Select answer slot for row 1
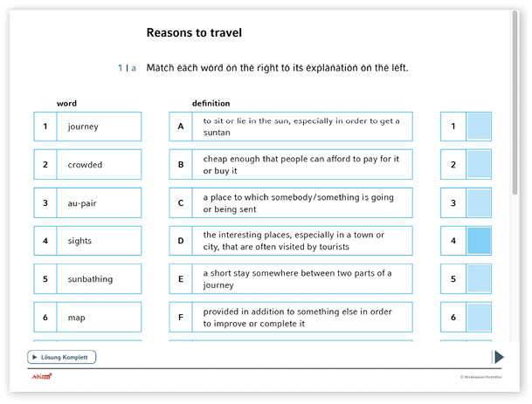 (x=480, y=127)
